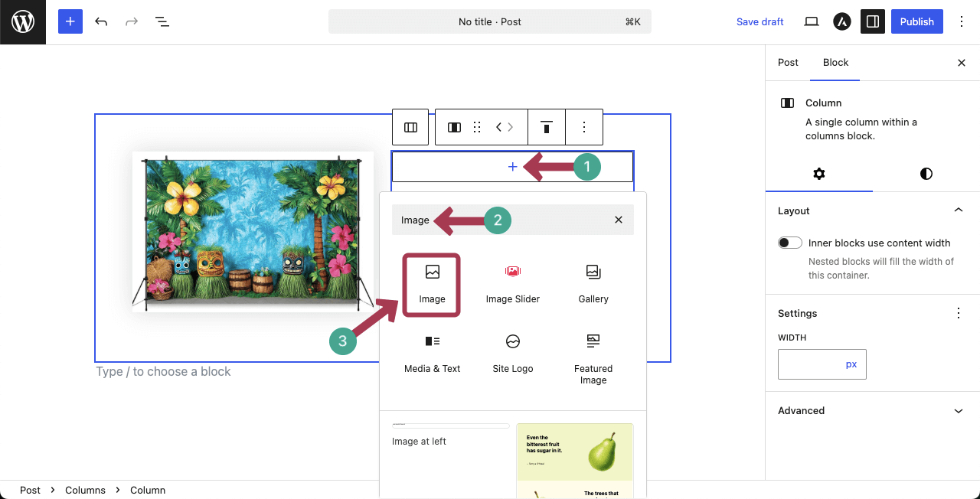This screenshot has width=980, height=499.
Task: Insert the Image block
Action: 432,285
